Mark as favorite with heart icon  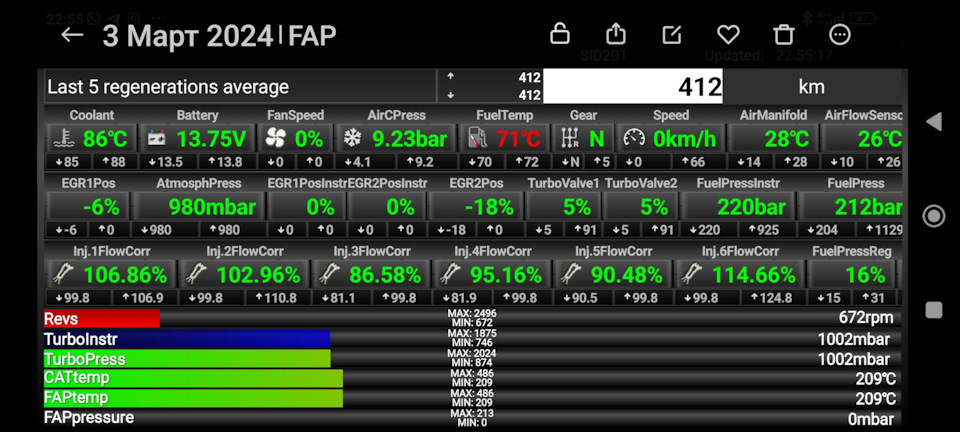(728, 35)
